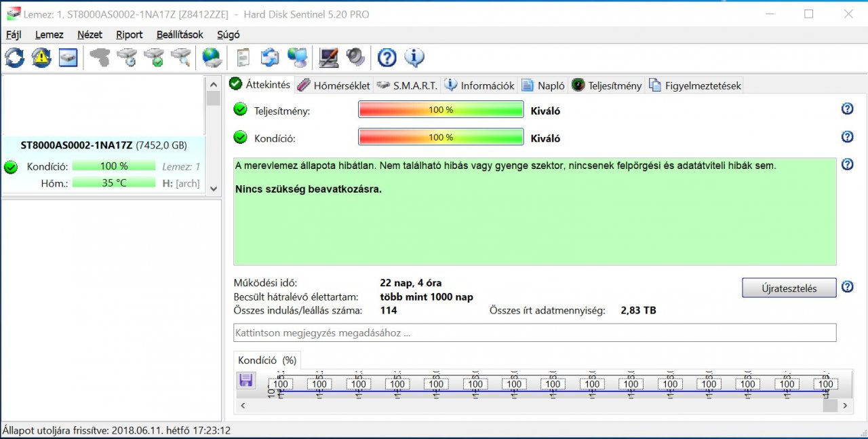Switch to the Információk tab
Screen dimensions: 868x439
[x=479, y=85]
